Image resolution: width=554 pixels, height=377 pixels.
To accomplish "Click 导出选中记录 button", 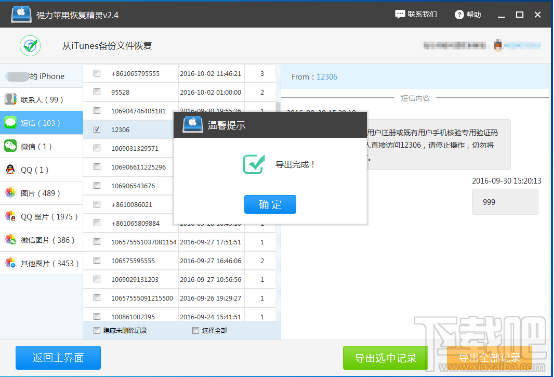I will (x=385, y=358).
